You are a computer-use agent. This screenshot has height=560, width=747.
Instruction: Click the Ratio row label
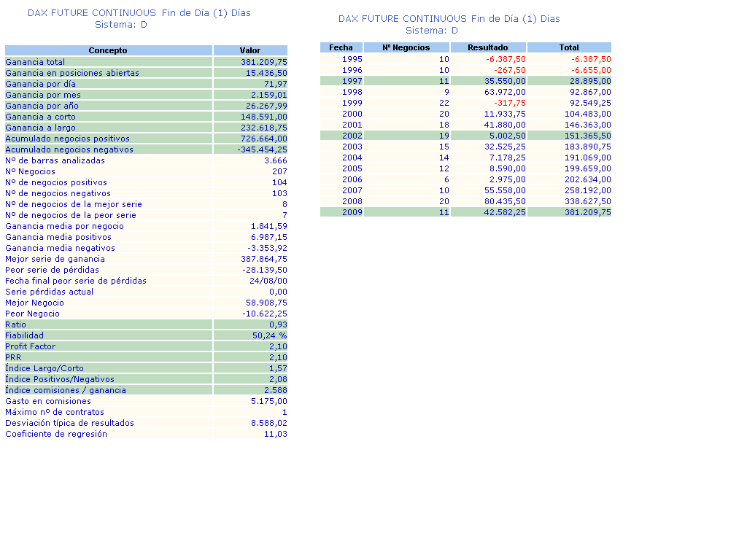click(x=16, y=324)
